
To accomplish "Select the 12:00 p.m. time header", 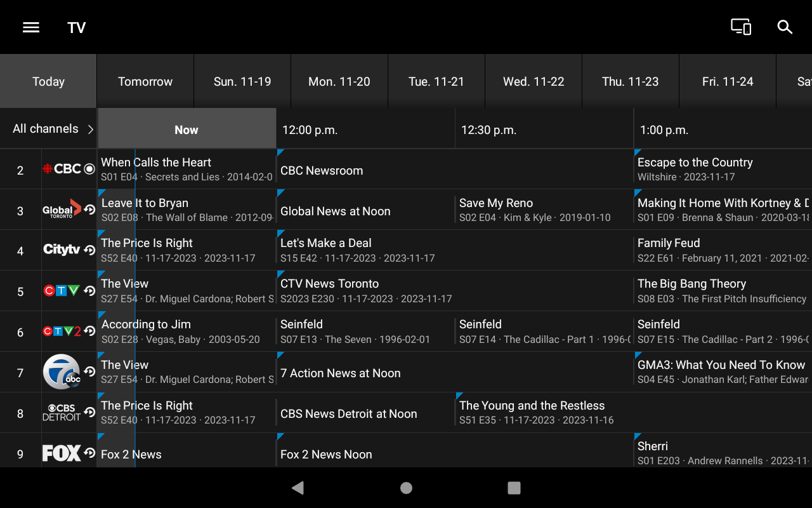I will (x=365, y=130).
